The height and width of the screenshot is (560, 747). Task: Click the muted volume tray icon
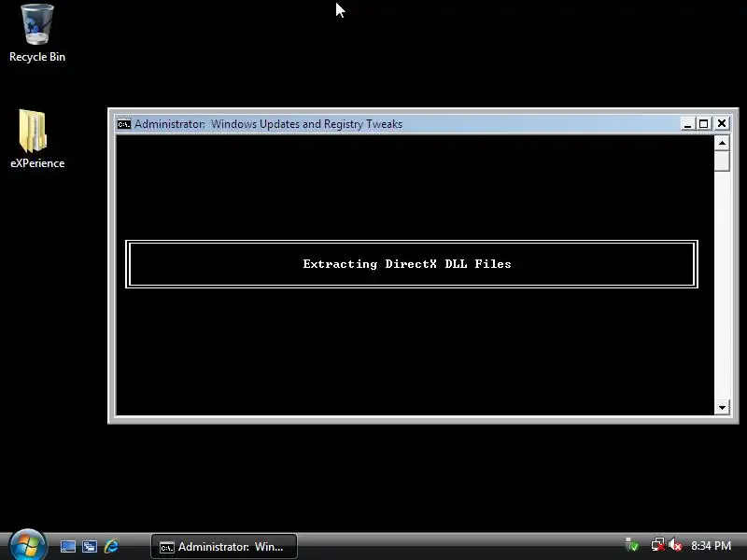point(675,545)
